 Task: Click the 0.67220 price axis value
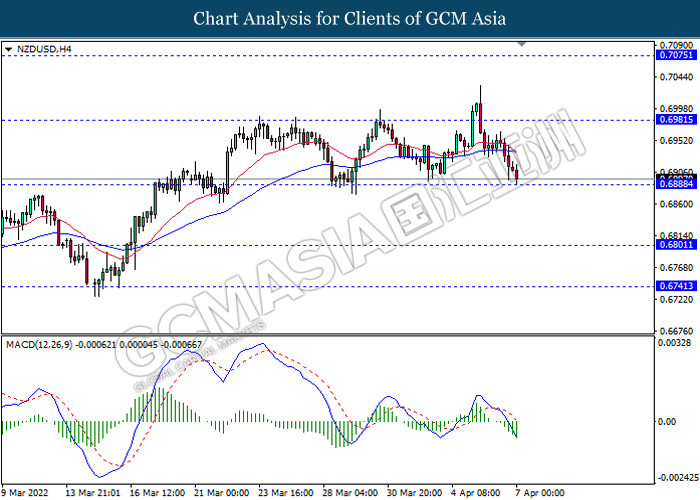pos(677,299)
